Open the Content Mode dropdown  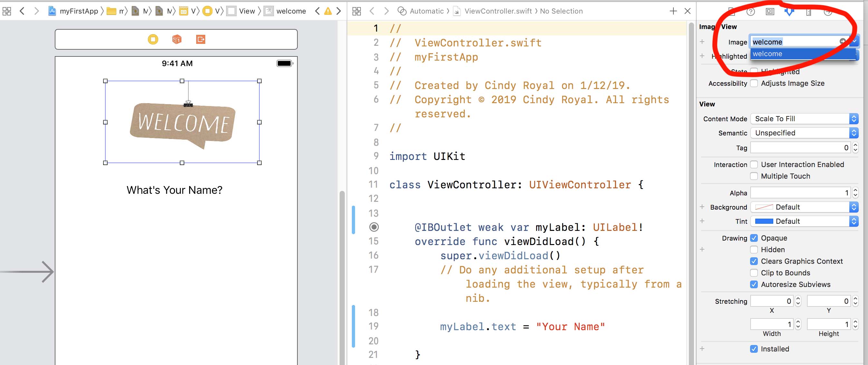[804, 119]
